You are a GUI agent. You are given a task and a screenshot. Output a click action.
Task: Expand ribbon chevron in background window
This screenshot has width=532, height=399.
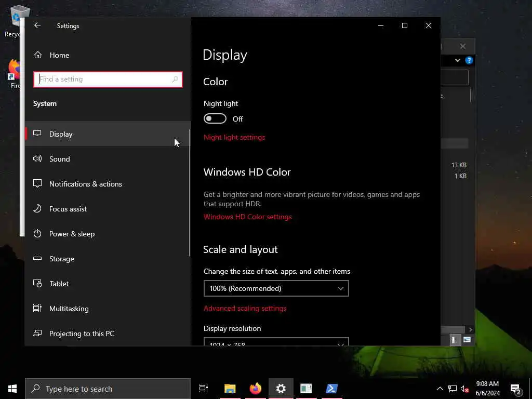click(458, 60)
